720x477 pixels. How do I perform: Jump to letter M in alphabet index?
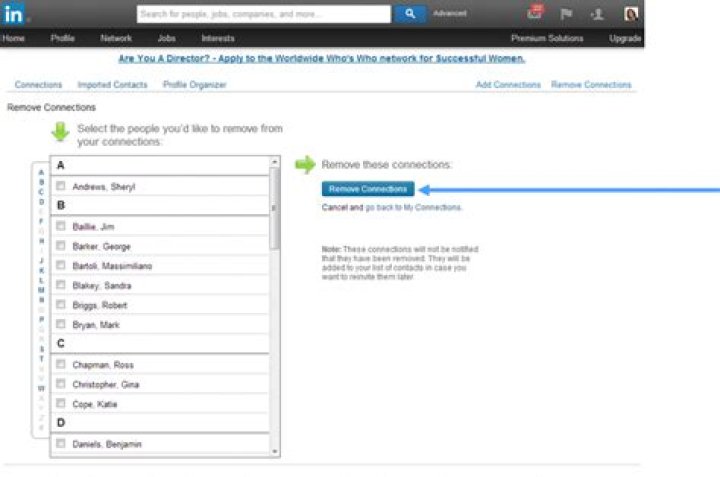click(x=41, y=290)
